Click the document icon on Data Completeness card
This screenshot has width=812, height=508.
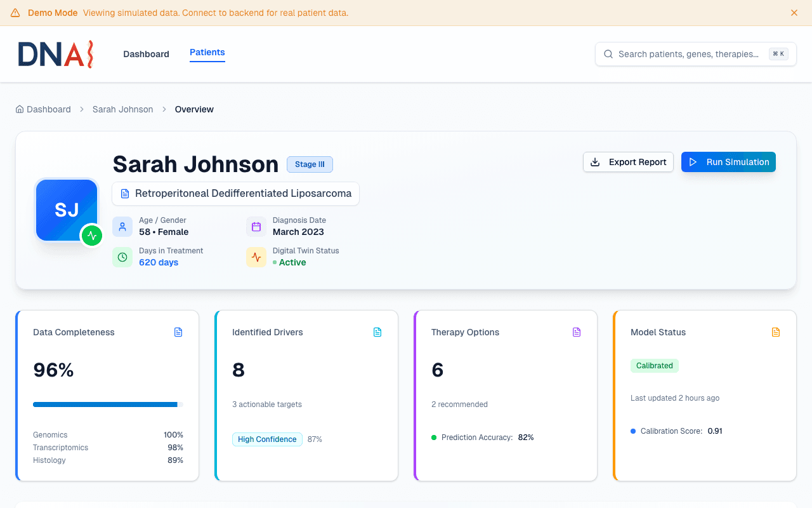pos(178,331)
